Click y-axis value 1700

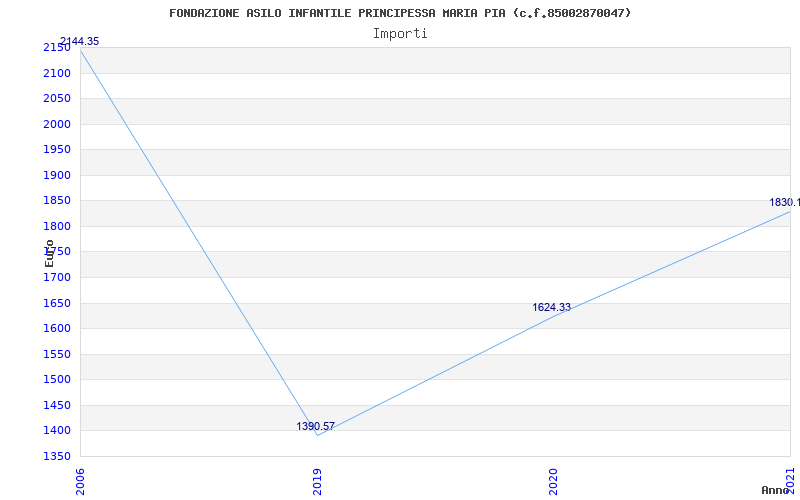point(57,278)
